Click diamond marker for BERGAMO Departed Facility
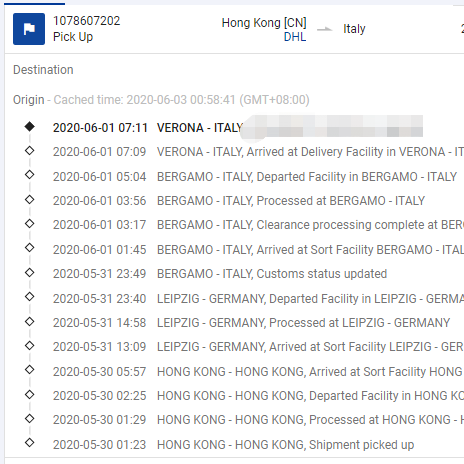The image size is (464, 464). pos(30,175)
